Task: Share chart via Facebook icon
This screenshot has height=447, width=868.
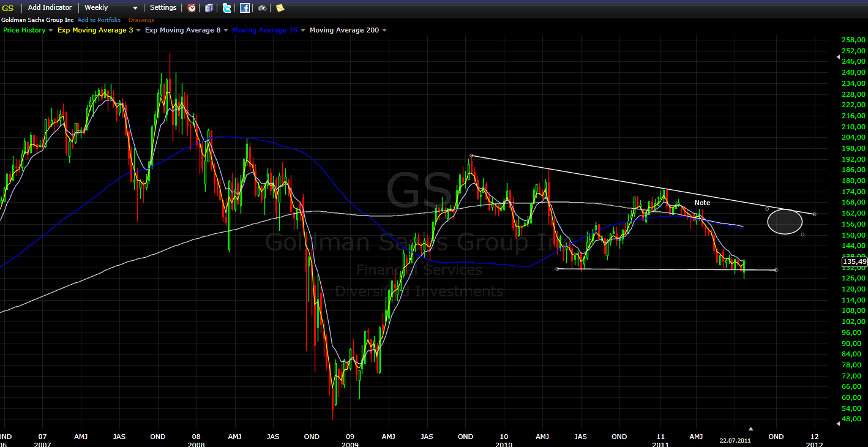Action: (x=245, y=8)
